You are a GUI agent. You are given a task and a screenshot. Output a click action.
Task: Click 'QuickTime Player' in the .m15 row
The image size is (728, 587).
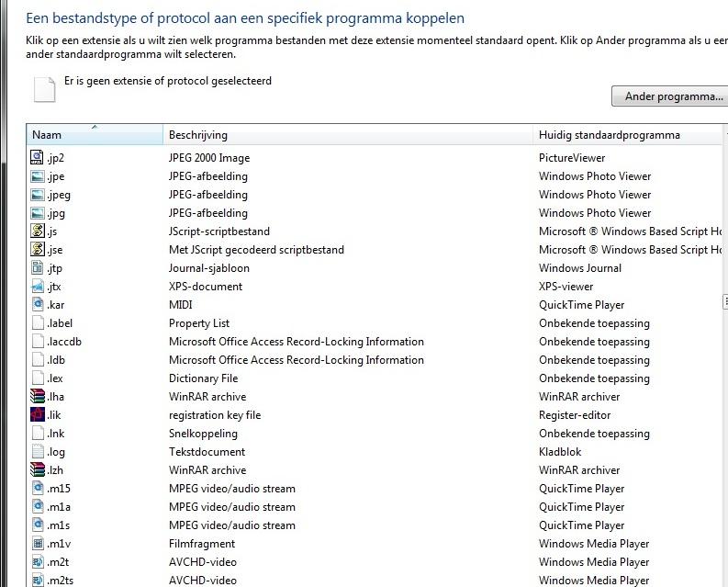point(581,489)
